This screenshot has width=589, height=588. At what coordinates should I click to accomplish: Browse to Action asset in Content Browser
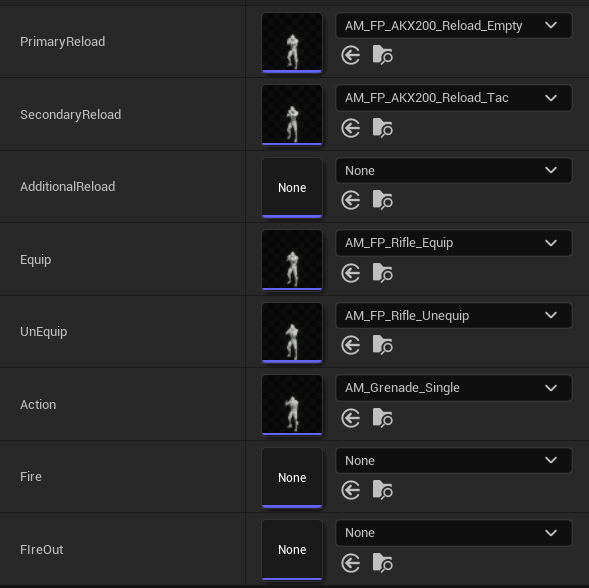tap(382, 418)
